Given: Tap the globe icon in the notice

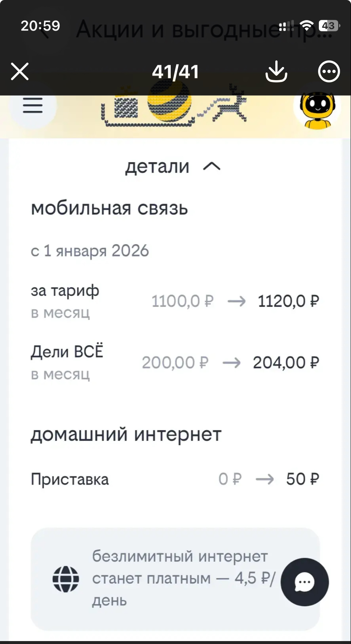Looking at the screenshot, I should tap(66, 579).
